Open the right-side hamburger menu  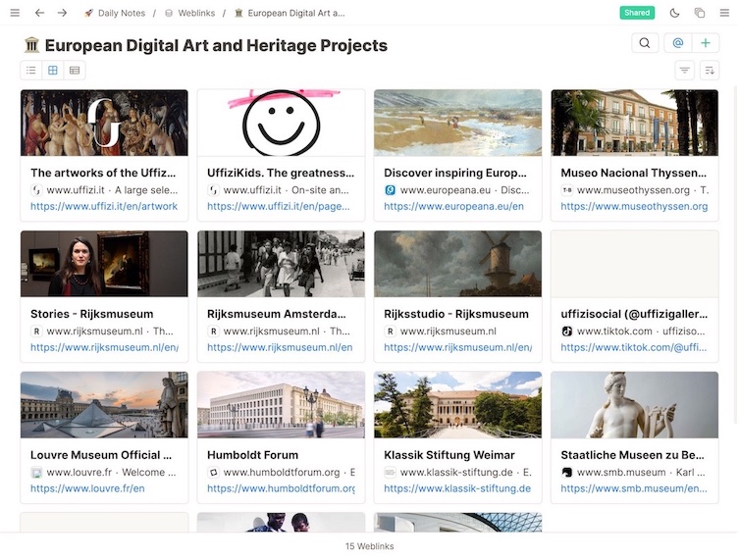pyautogui.click(x=724, y=13)
